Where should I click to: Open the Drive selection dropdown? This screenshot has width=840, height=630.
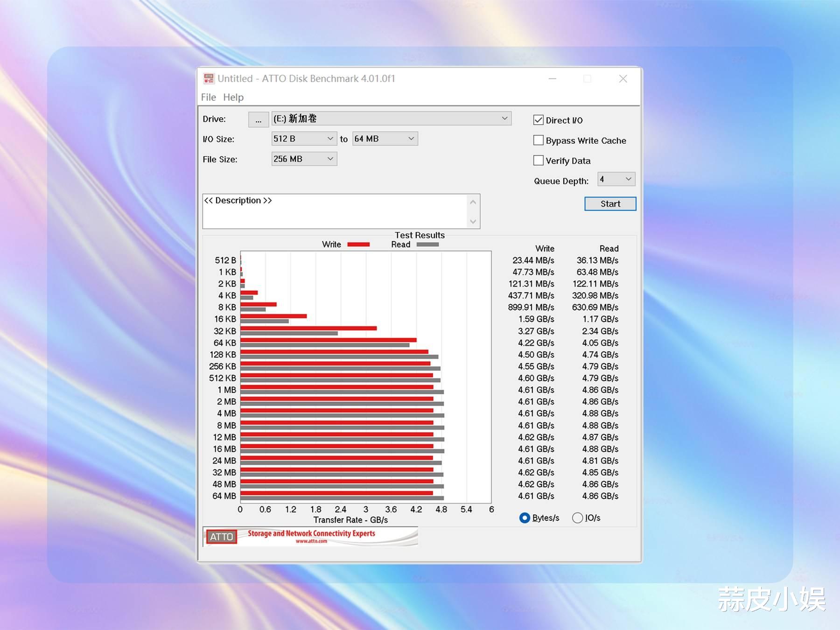tap(391, 119)
